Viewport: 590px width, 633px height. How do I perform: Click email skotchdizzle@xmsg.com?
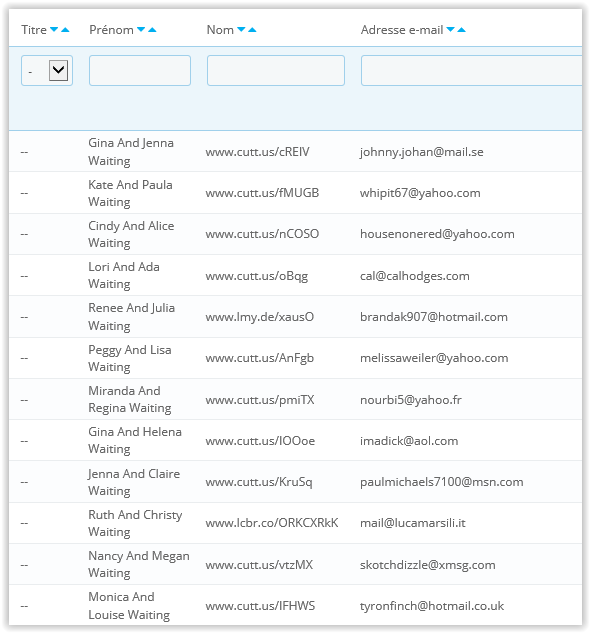[428, 565]
